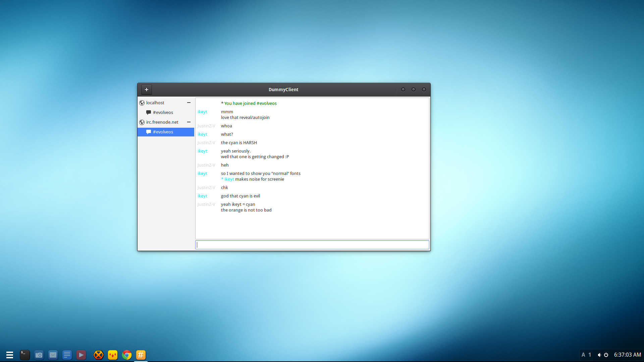The image size is (644, 362).
Task: Click the power icon in the tray
Action: 606,355
